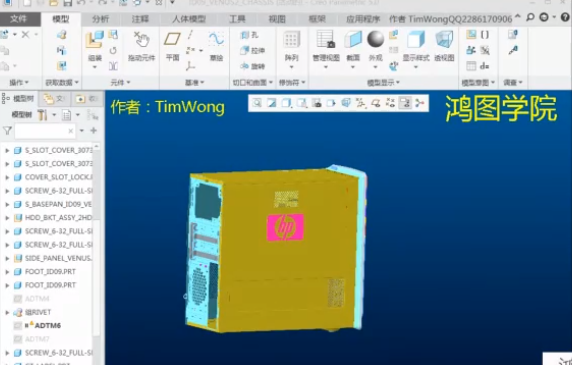This screenshot has height=388, width=572.
Task: Click the relations braces icon in 模型意图
Action: [x=485, y=35]
